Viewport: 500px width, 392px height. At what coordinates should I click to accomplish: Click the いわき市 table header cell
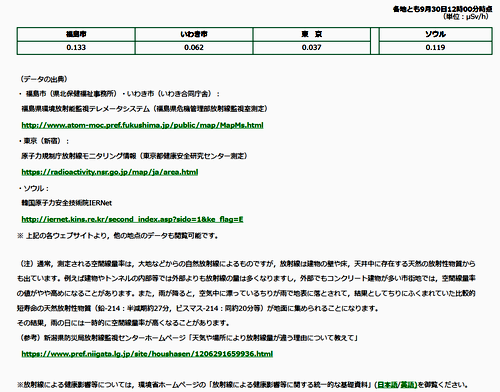194,34
